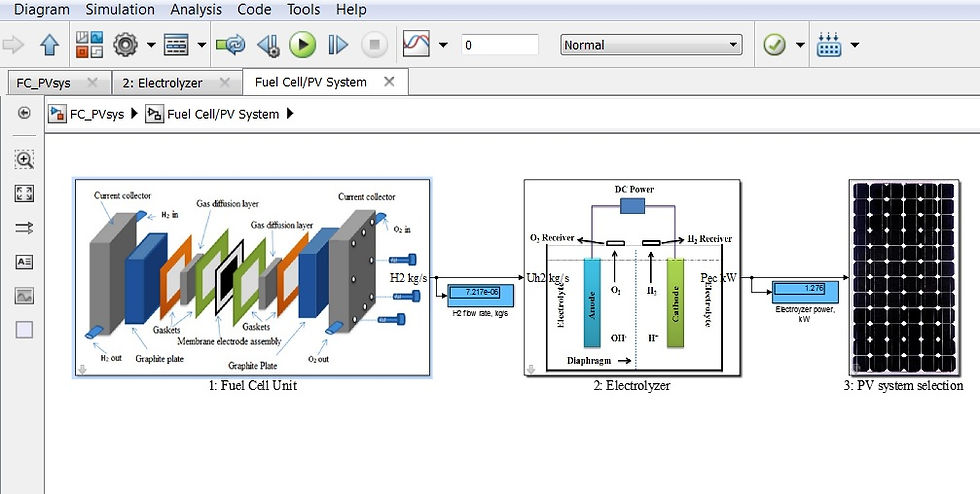Open the Analysis menu
The width and height of the screenshot is (980, 494).
click(196, 9)
